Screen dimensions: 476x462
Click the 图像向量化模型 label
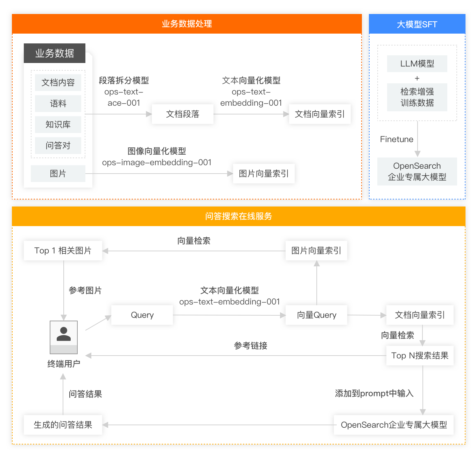point(157,151)
